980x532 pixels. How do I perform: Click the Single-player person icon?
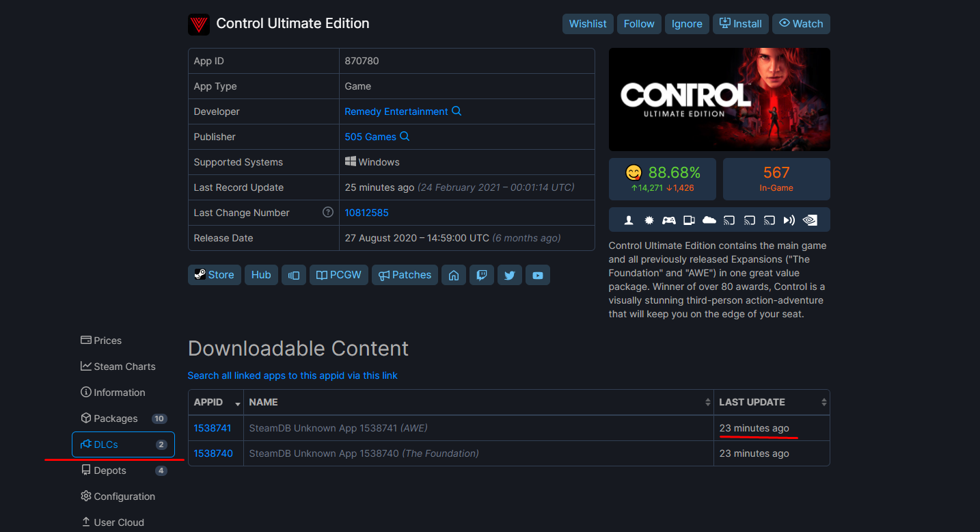[x=629, y=220]
